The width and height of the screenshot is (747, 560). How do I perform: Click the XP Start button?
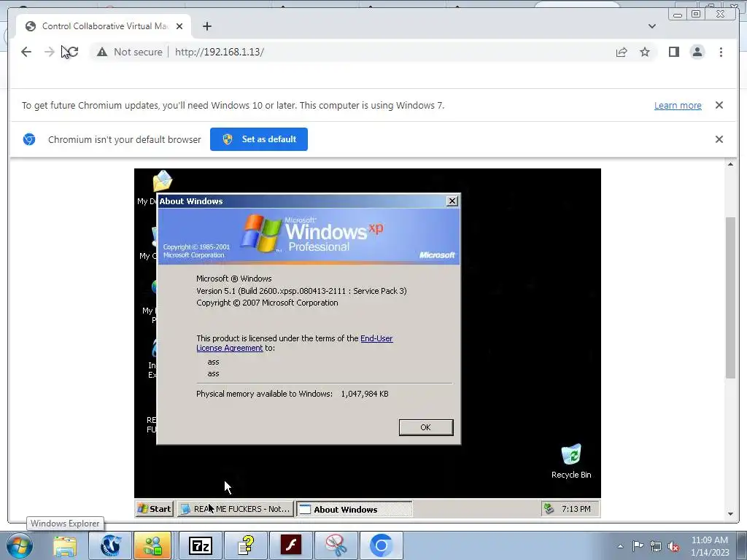click(155, 508)
